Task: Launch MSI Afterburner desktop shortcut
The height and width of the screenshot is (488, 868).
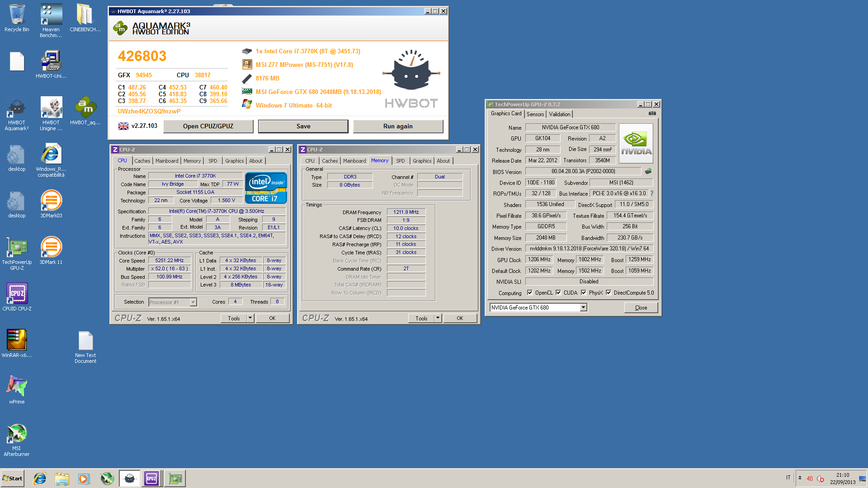Action: point(17,440)
